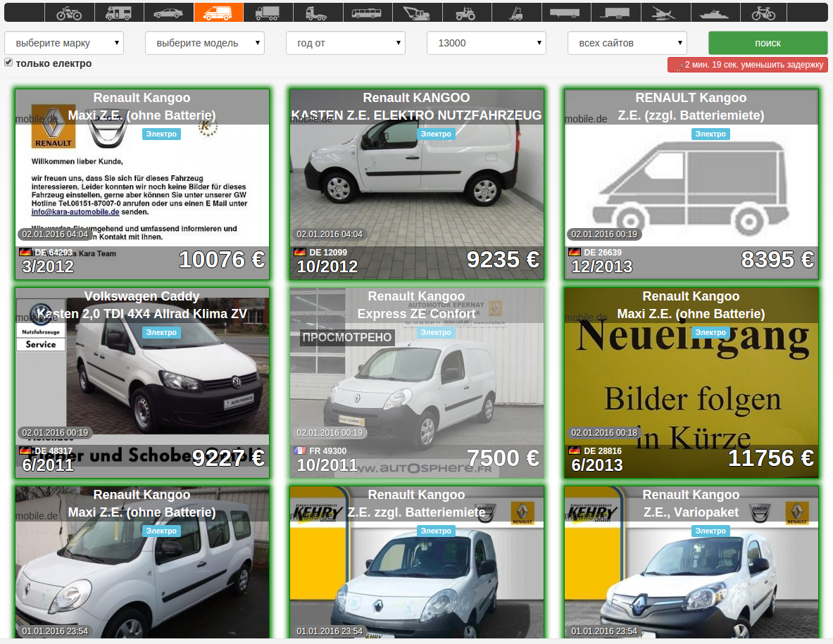
Task: Click the 'ПРОСМОТРЕНО' viewed badge
Action: point(347,337)
